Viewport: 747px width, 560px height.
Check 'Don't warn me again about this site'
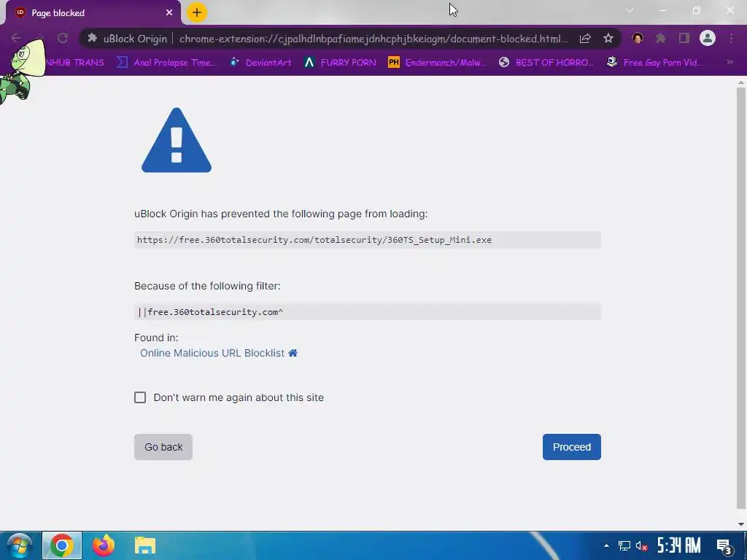[140, 397]
